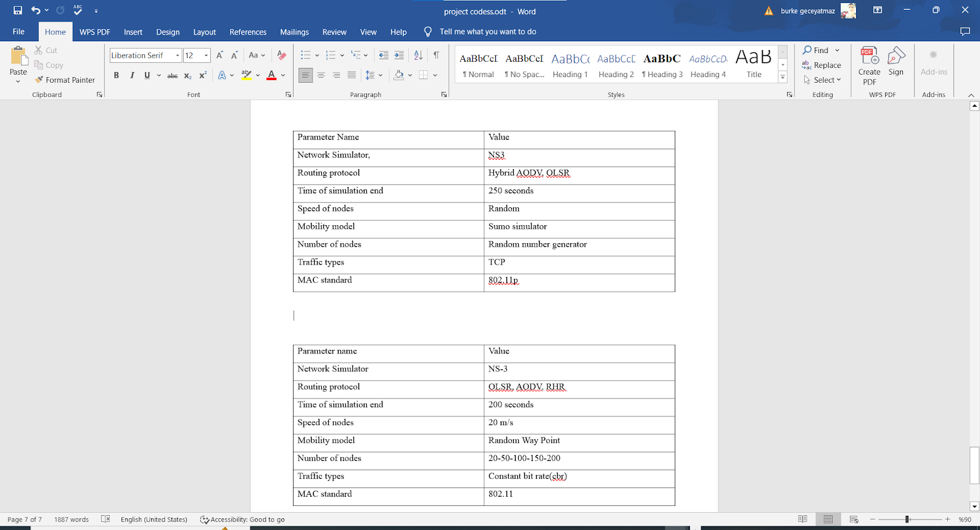Toggle superscript formatting
The image size is (980, 530).
[x=202, y=75]
